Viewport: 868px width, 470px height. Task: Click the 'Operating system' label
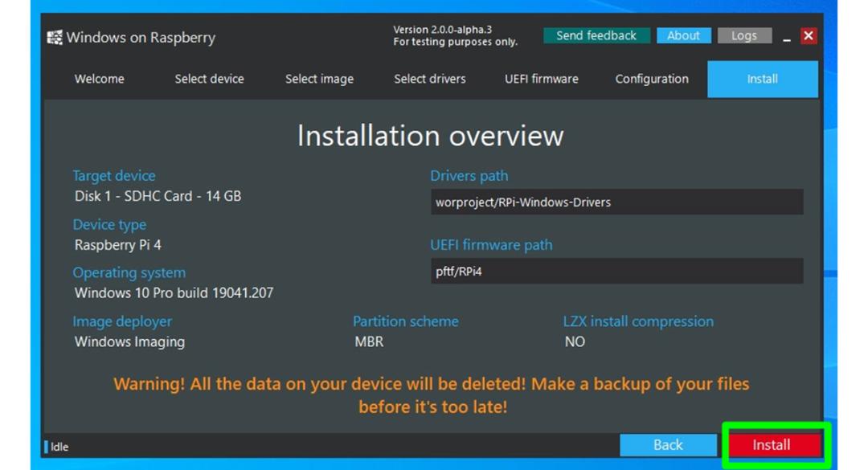pyautogui.click(x=129, y=273)
